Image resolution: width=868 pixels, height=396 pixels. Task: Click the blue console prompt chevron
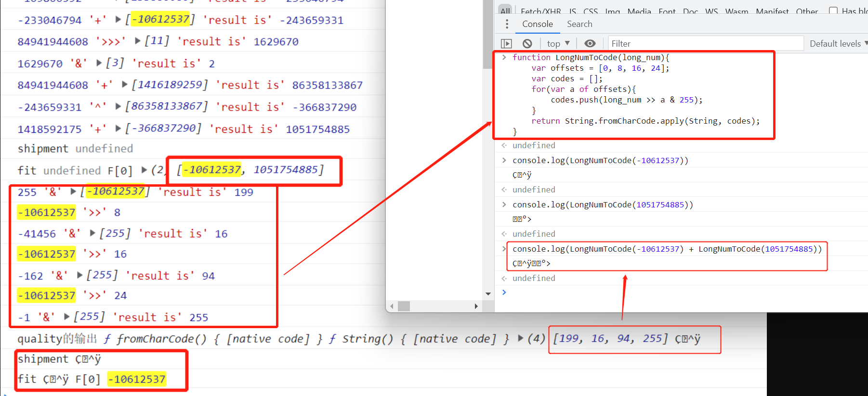[504, 292]
